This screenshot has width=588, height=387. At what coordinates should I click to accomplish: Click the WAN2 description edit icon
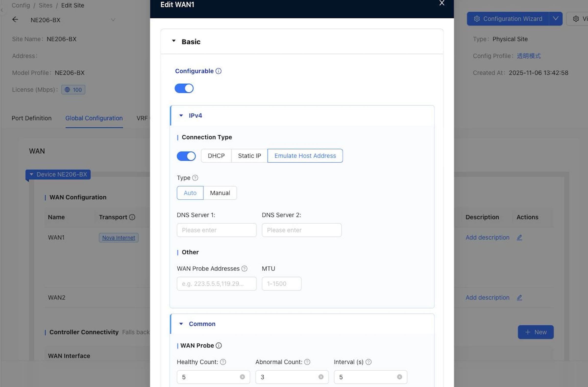[520, 297]
